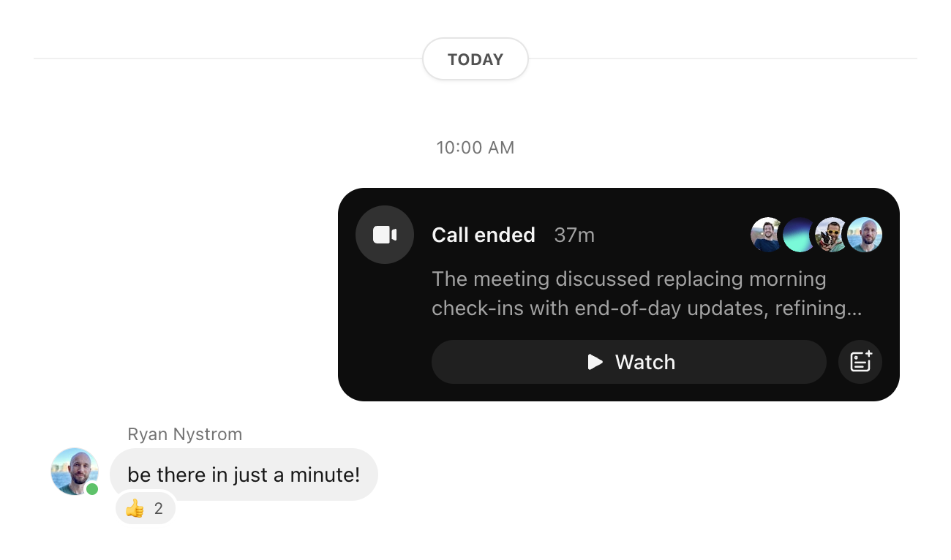Select the last call participant avatar
This screenshot has height=560, width=951.
point(865,235)
